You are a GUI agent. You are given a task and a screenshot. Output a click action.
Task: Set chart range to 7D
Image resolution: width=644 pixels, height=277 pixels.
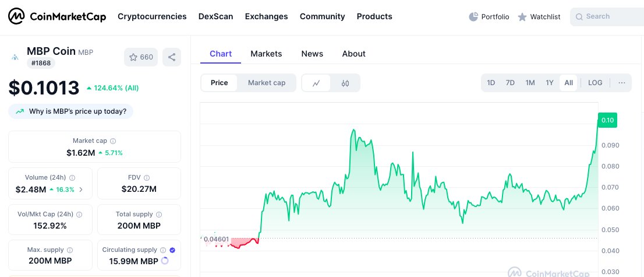click(x=510, y=83)
